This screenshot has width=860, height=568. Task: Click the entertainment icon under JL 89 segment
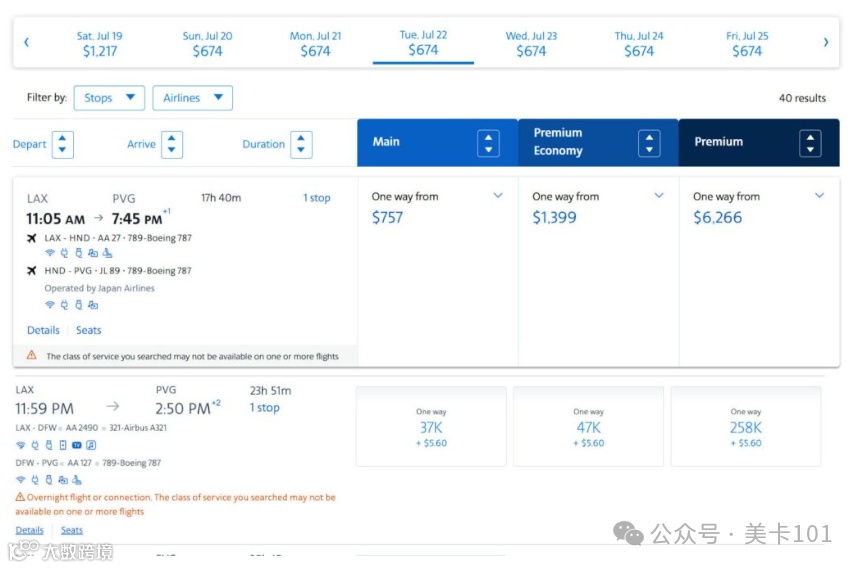click(x=93, y=305)
